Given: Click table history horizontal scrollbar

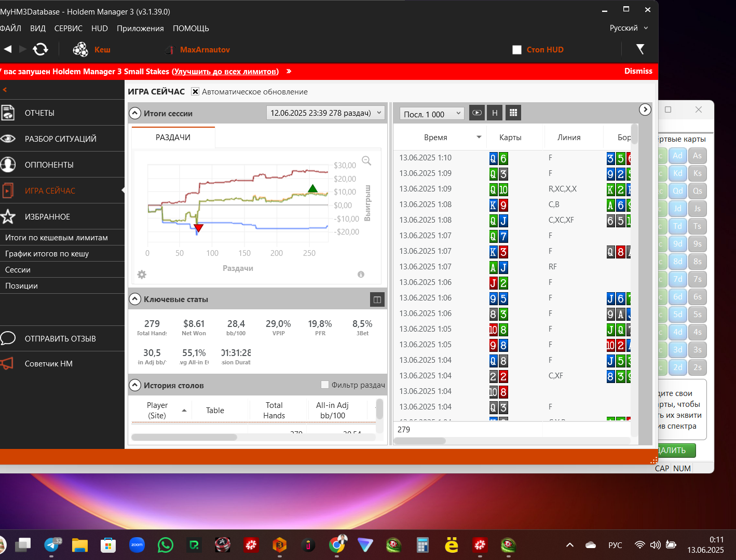Looking at the screenshot, I should [184, 437].
